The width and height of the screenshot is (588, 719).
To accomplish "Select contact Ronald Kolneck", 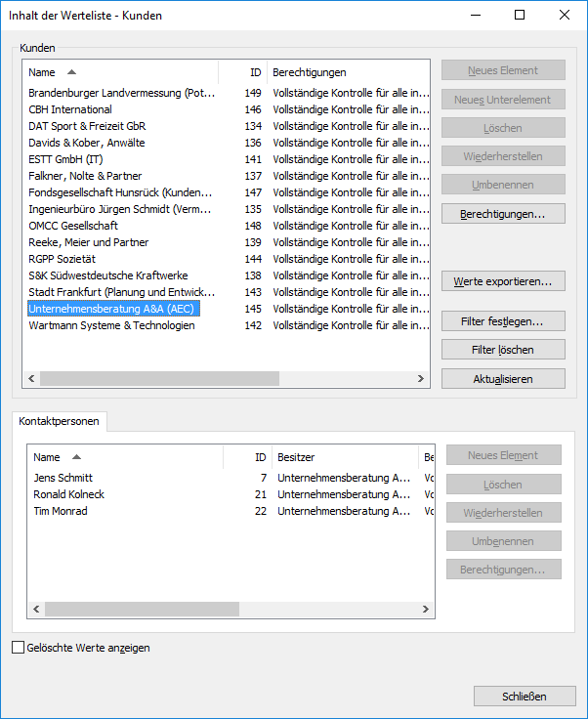I will coord(68,494).
